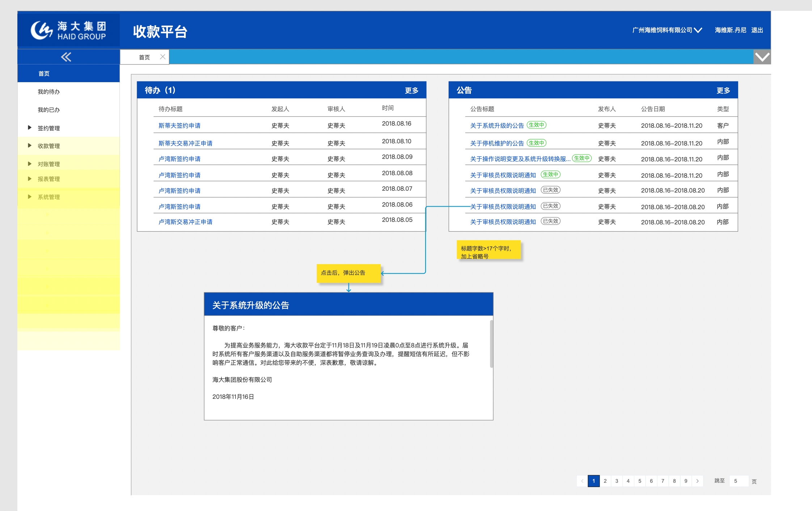Select page 2 in pagination
This screenshot has width=812, height=511.
coord(605,481)
